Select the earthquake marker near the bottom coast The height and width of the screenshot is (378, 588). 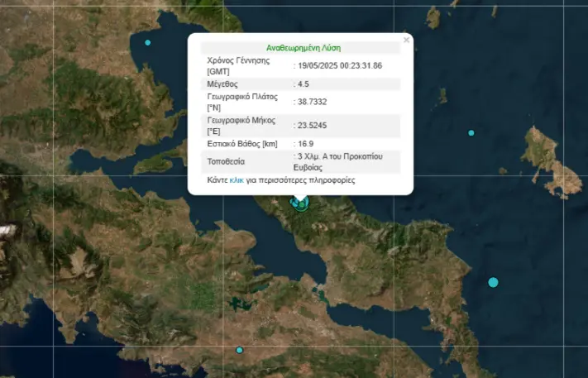coord(239,350)
